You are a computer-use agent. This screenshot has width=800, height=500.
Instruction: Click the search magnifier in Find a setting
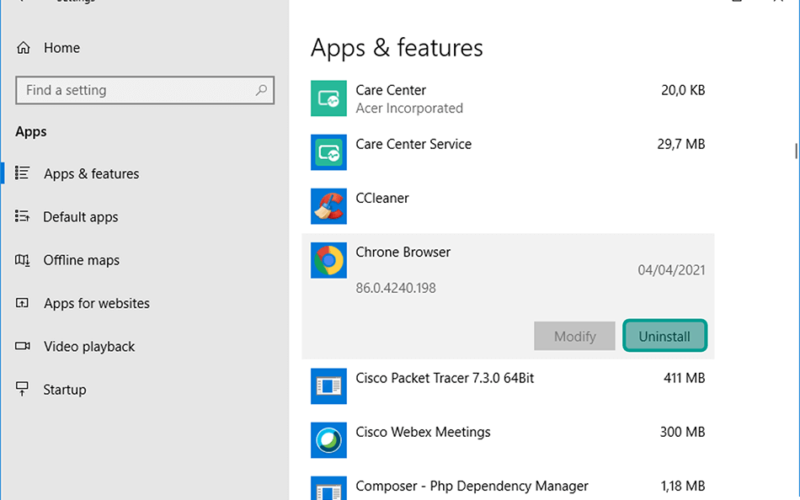[261, 90]
